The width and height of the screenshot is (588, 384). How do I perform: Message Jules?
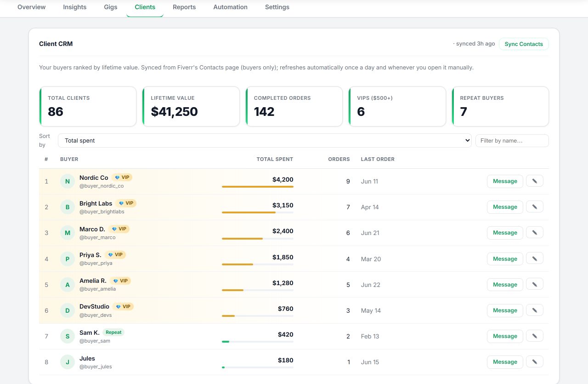click(505, 362)
